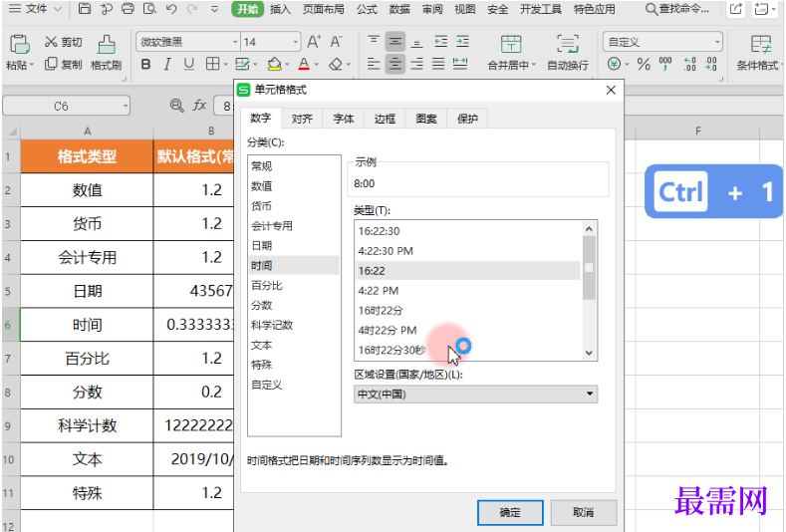Switch to the 对齐 tab in dialog
This screenshot has width=786, height=532.
(x=302, y=119)
